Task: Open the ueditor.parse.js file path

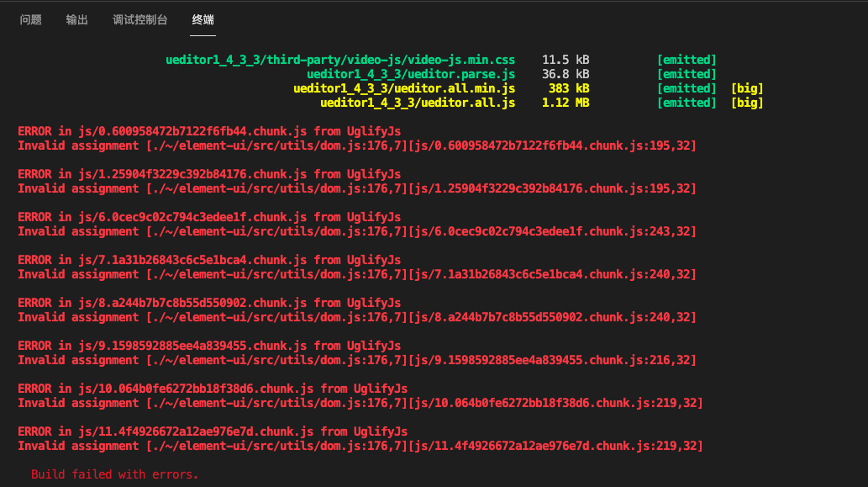Action: click(x=411, y=74)
